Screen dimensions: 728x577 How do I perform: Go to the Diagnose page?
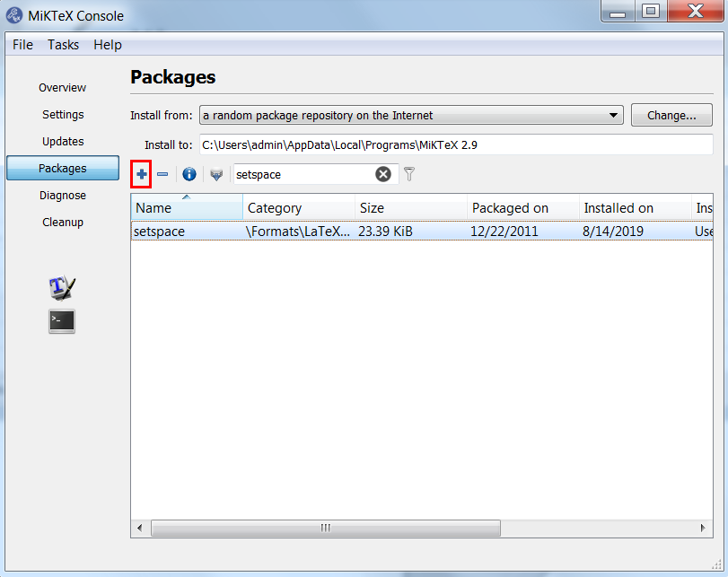tap(63, 196)
